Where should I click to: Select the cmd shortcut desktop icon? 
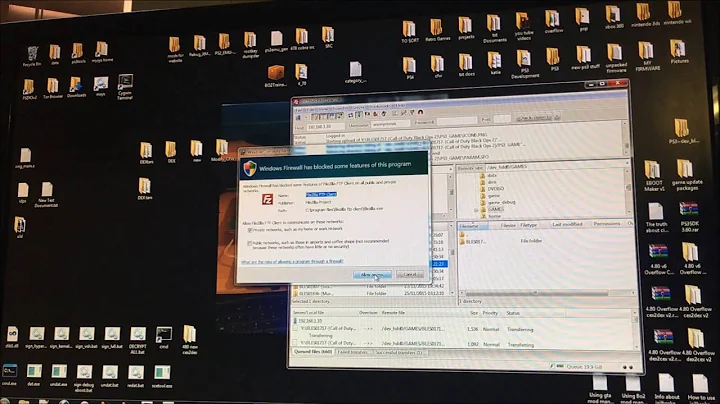point(164,338)
